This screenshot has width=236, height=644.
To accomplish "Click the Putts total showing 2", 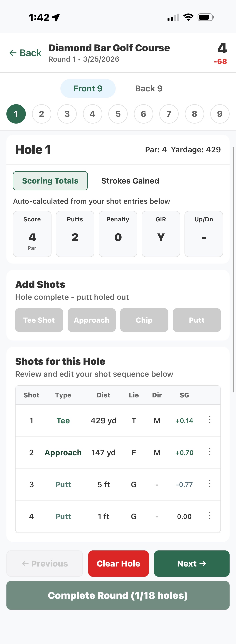I will click(75, 234).
